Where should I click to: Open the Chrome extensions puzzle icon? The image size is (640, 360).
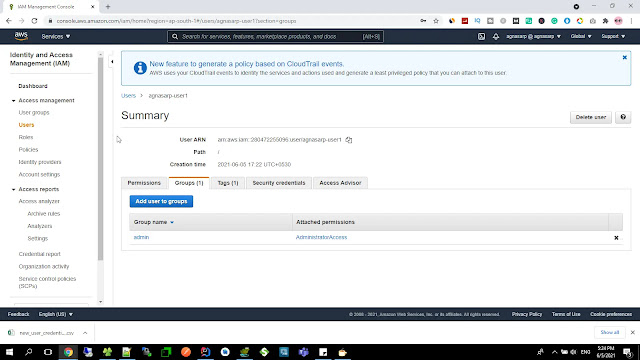coord(605,21)
